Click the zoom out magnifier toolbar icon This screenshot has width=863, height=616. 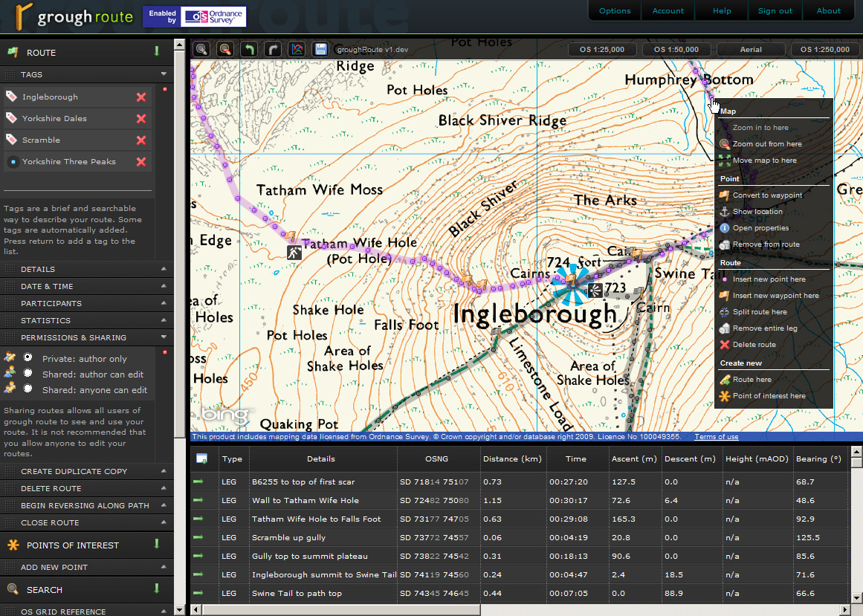(x=225, y=50)
